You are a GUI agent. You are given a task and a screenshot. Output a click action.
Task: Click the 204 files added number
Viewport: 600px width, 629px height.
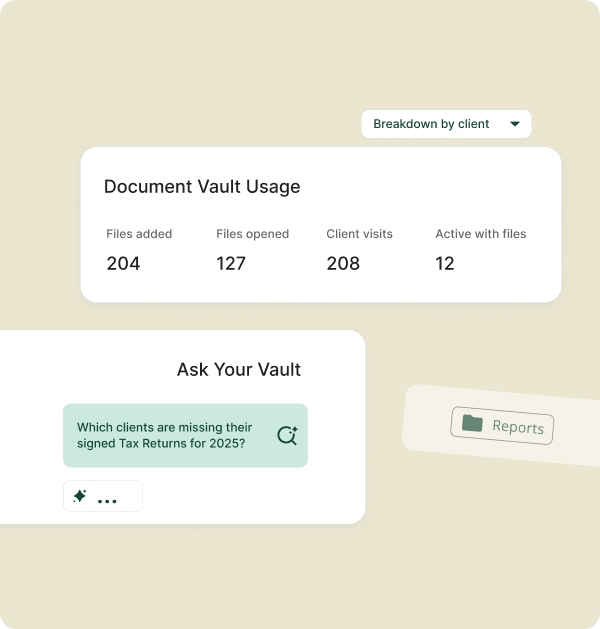[123, 264]
